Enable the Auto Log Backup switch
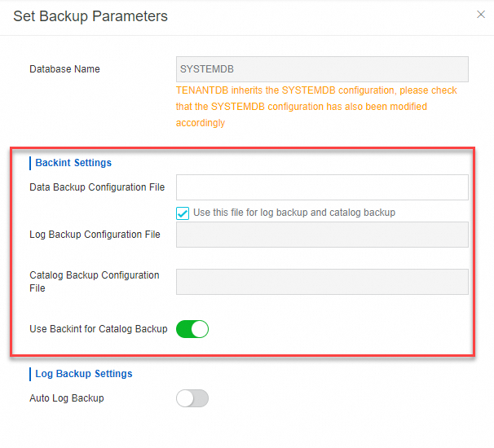Screen dimensions: 494x448 coord(192,398)
